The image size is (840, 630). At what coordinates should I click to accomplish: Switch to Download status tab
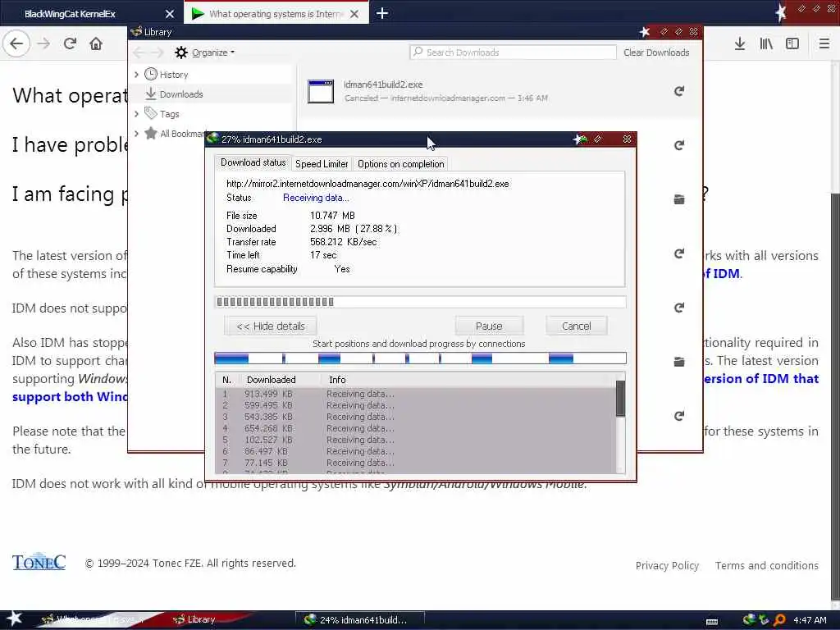pos(253,162)
